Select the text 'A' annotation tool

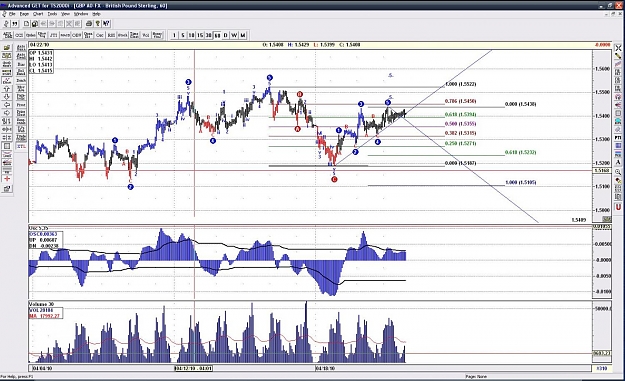[618, 162]
